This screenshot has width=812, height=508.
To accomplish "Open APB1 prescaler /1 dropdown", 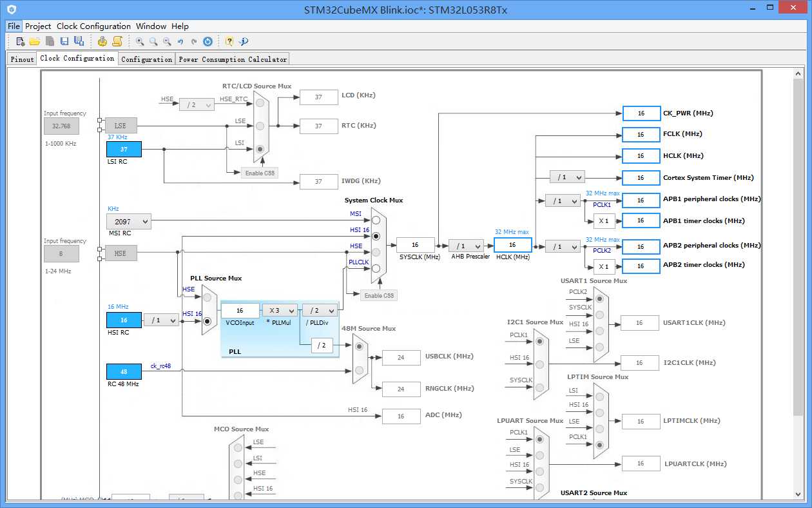I will [563, 200].
